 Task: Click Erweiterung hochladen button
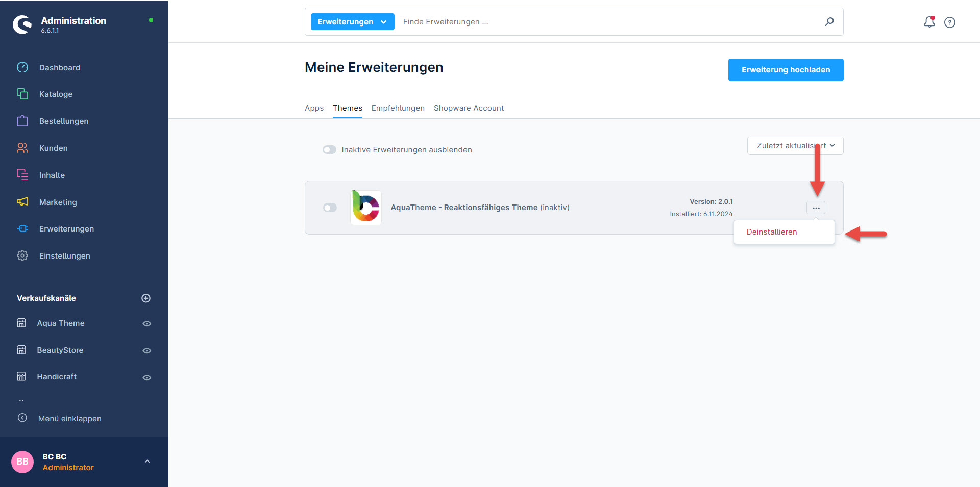click(x=785, y=70)
